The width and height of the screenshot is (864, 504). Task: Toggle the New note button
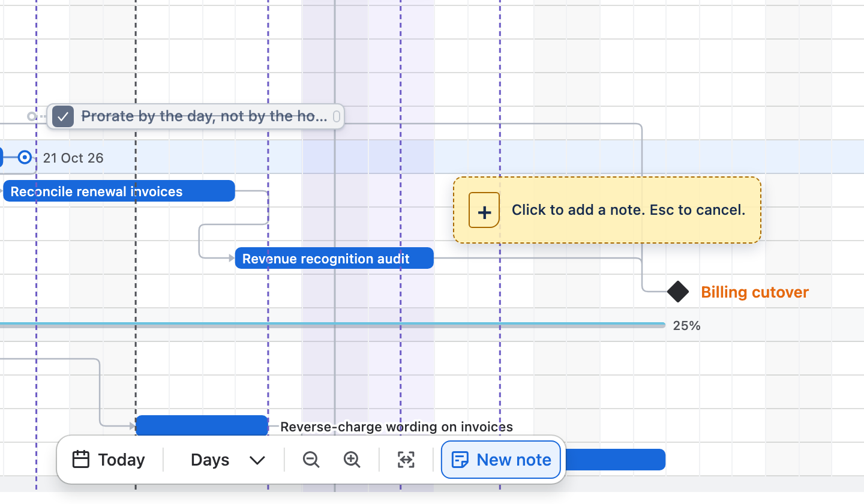click(501, 460)
